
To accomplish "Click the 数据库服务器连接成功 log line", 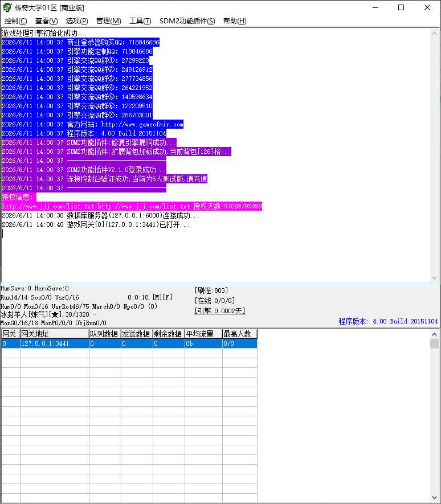I will (101, 215).
